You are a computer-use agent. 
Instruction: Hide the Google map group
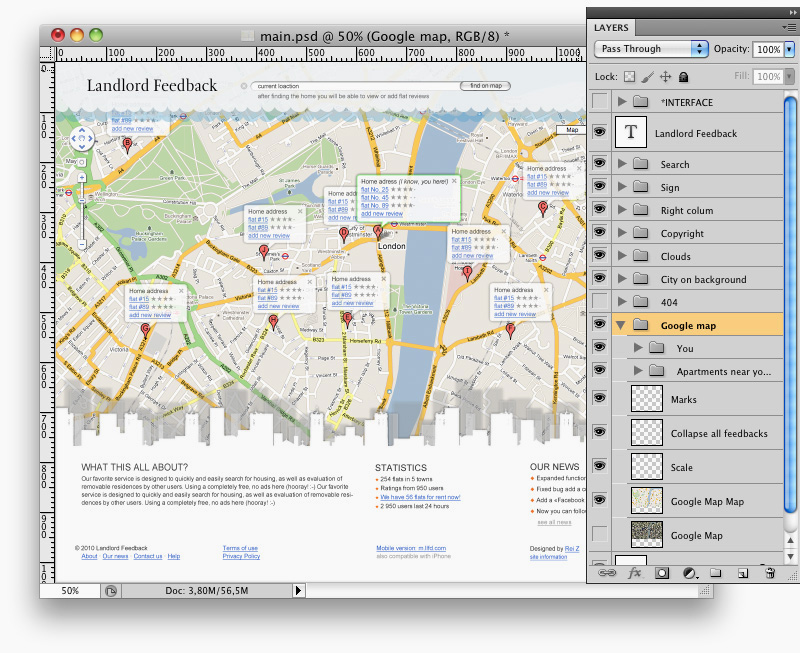pos(600,324)
